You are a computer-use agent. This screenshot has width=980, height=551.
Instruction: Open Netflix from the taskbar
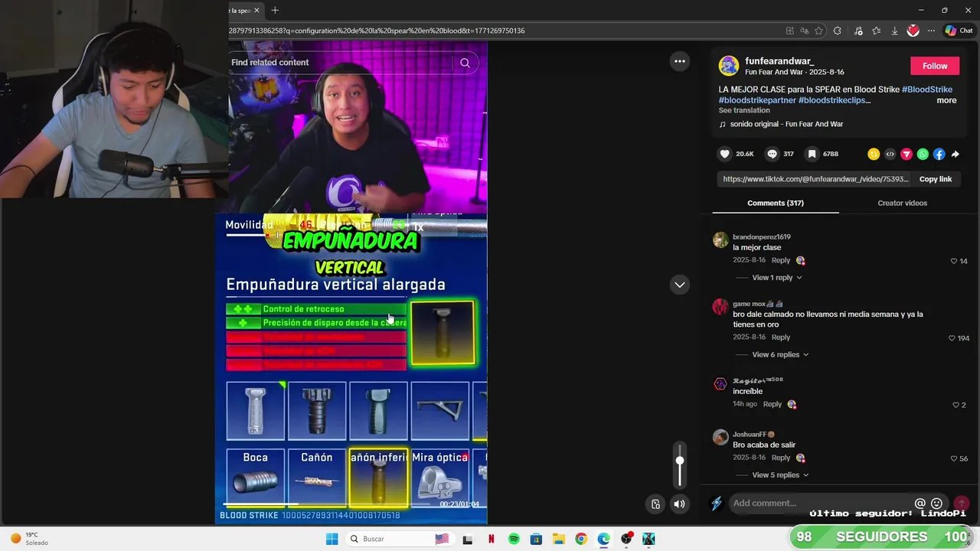tap(491, 539)
